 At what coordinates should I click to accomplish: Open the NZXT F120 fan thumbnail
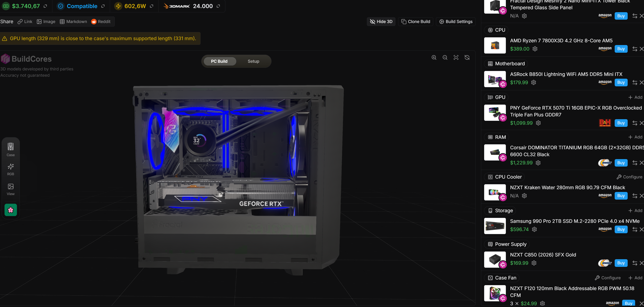[495, 293]
